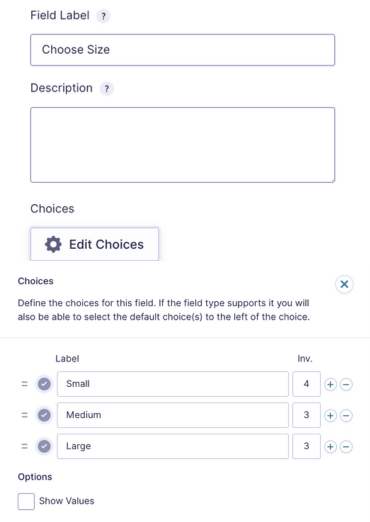This screenshot has width=370, height=522.
Task: Click the Description help question mark
Action: 107,89
